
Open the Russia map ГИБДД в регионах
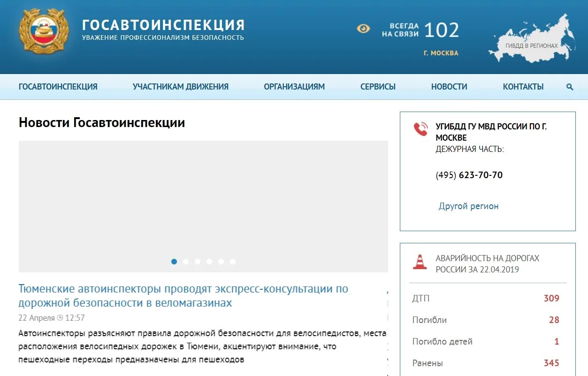click(532, 38)
